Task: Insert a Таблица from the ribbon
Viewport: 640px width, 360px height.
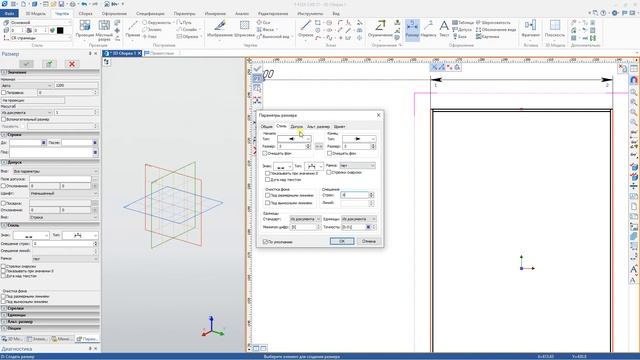Action: pyautogui.click(x=463, y=22)
